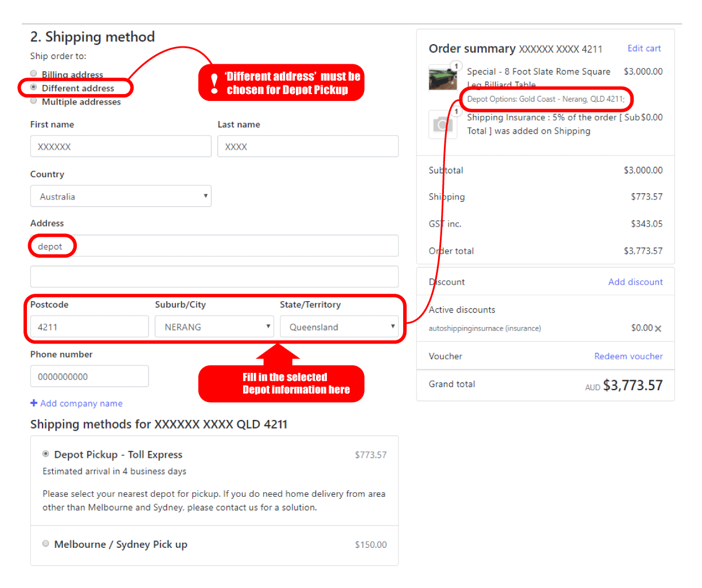Click the Add company name link
The width and height of the screenshot is (702, 588).
coord(81,403)
